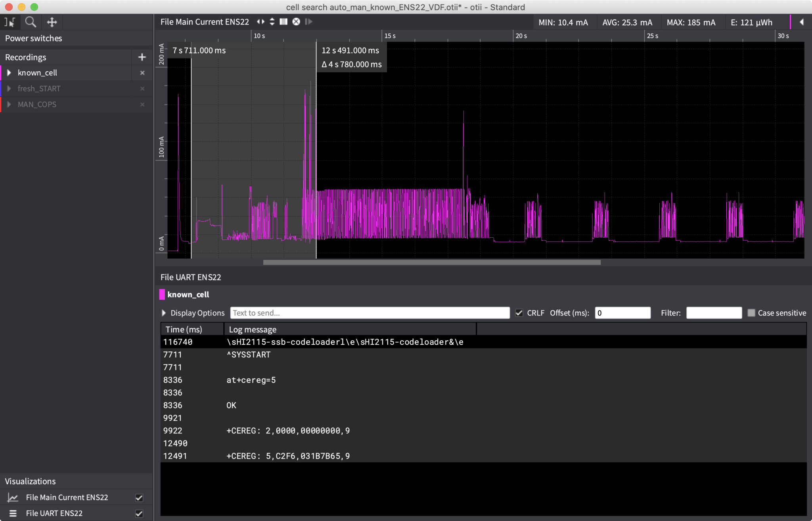
Task: Click the known_cell magenta color swatch
Action: (162, 294)
